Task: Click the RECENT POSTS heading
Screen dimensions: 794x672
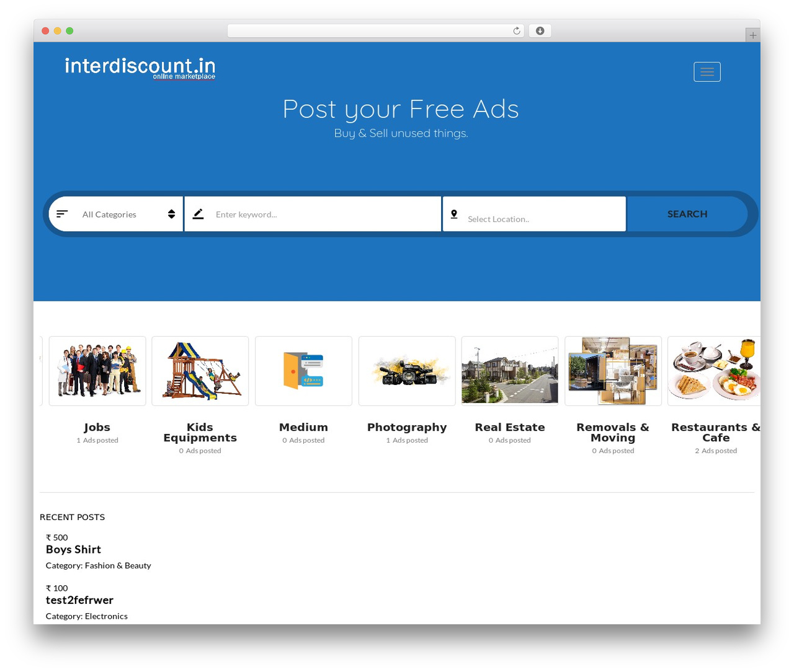Action: (x=72, y=517)
